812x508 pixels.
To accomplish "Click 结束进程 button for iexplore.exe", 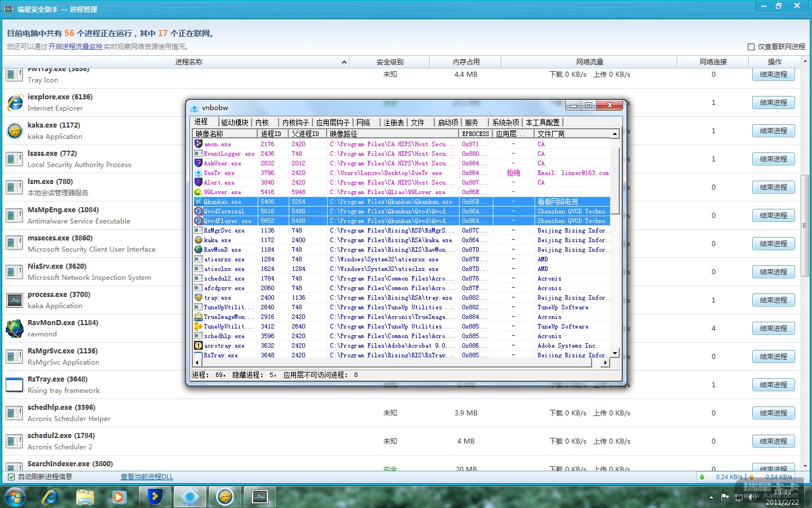I will click(773, 103).
